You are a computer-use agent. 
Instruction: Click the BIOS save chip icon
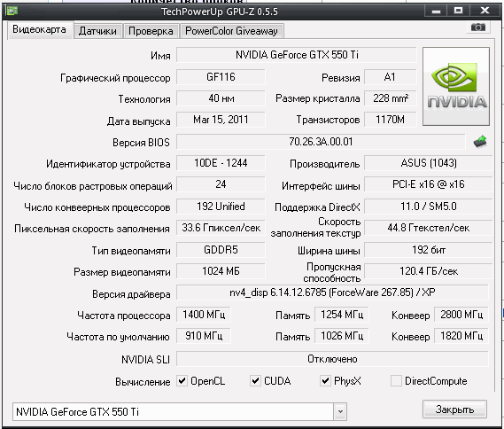click(x=480, y=142)
